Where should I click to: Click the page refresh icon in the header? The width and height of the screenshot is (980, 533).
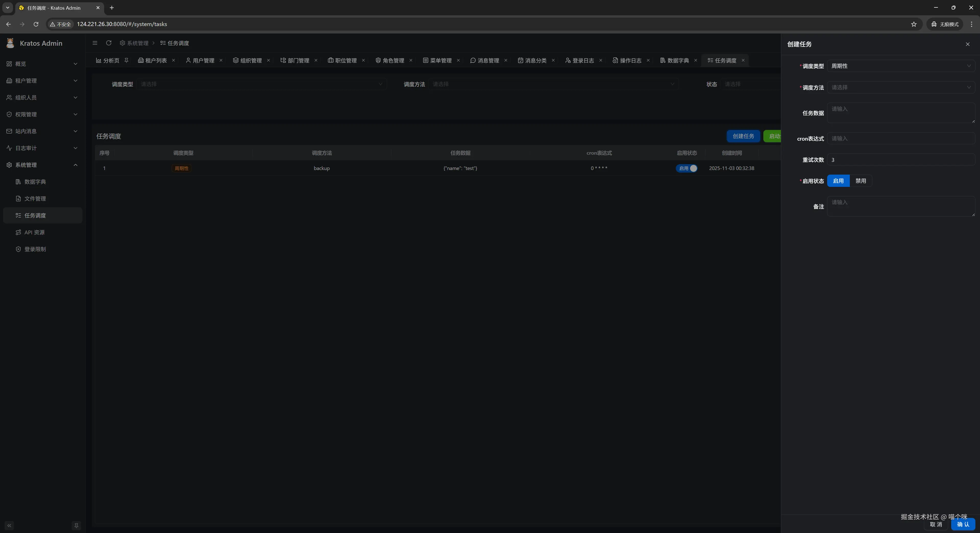109,43
